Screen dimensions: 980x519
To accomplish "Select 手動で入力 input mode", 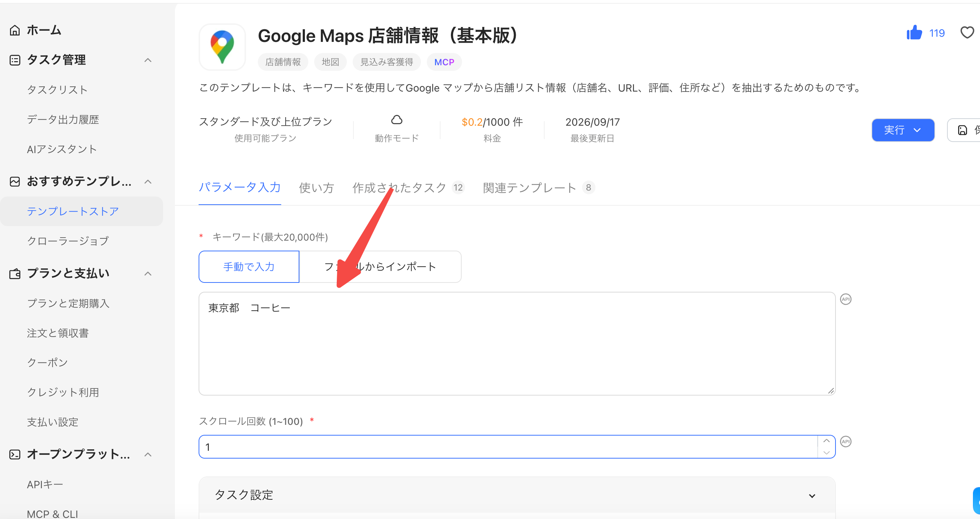I will 249,267.
